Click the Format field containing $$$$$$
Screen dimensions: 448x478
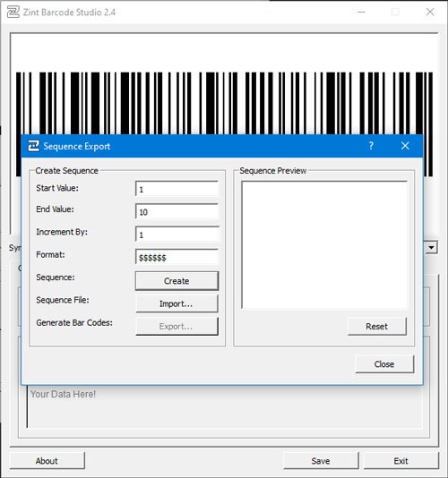click(x=177, y=257)
